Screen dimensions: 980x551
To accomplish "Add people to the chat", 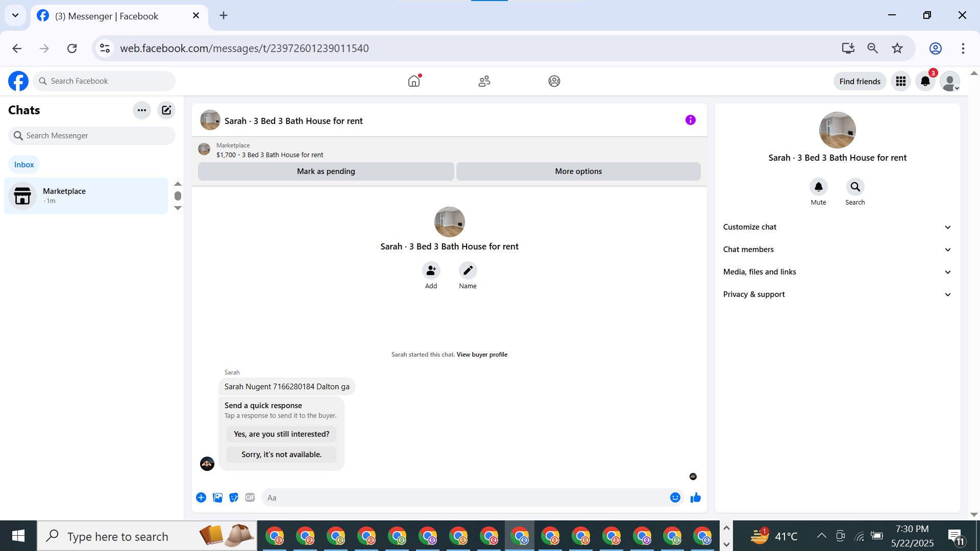I will [x=431, y=270].
